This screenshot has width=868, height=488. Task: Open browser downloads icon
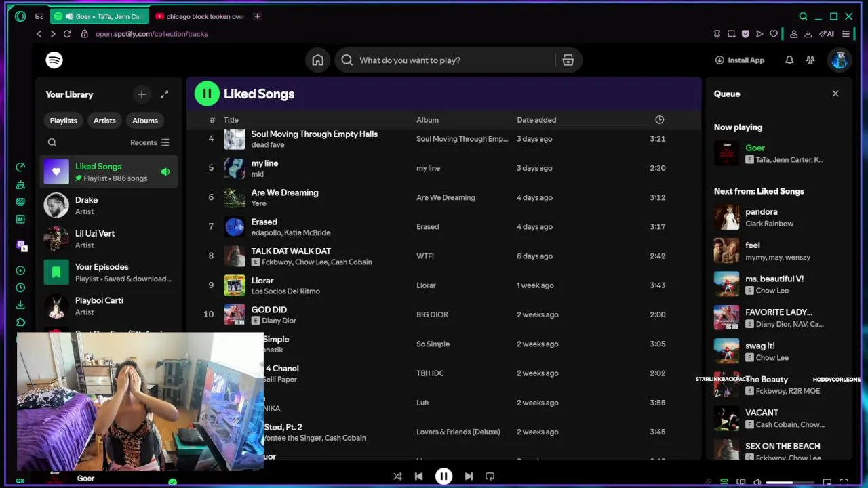808,34
